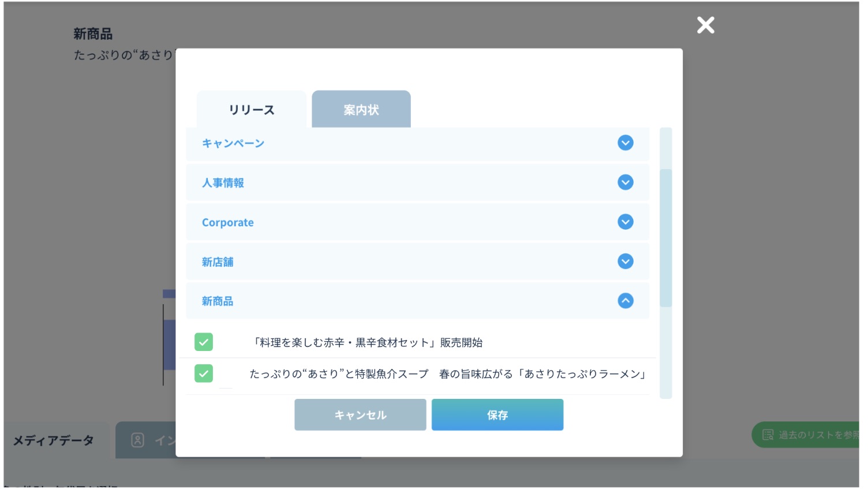
Task: Expand the Corporate section by its title
Action: [x=228, y=223]
